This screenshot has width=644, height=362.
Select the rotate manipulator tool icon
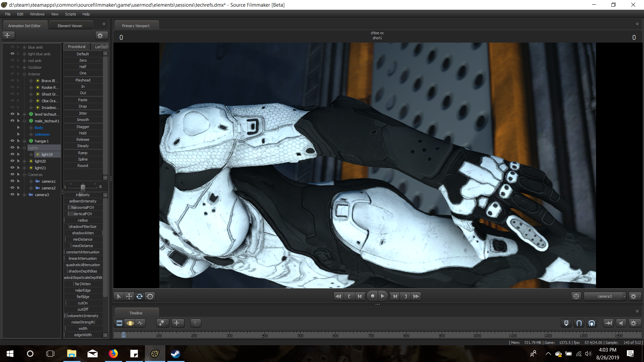point(140,296)
